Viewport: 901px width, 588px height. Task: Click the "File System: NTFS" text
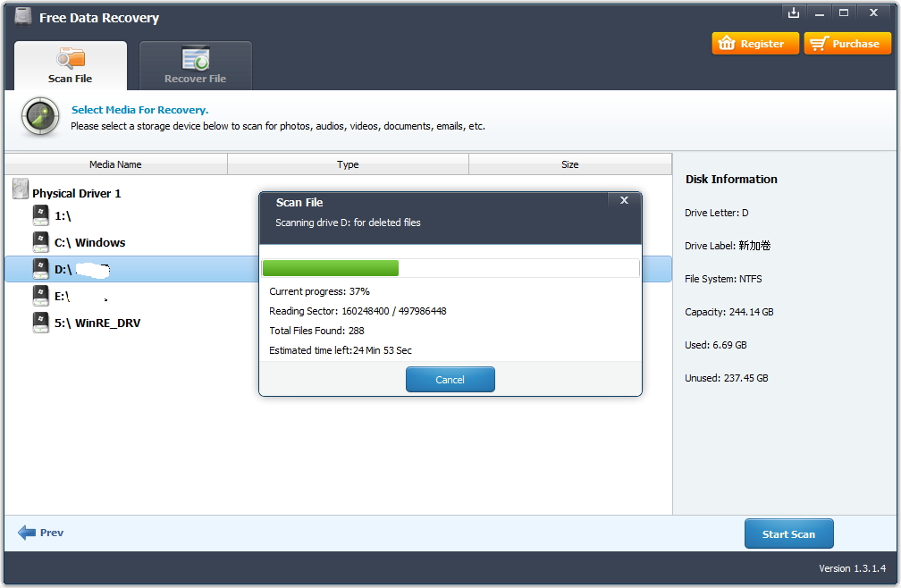(723, 279)
